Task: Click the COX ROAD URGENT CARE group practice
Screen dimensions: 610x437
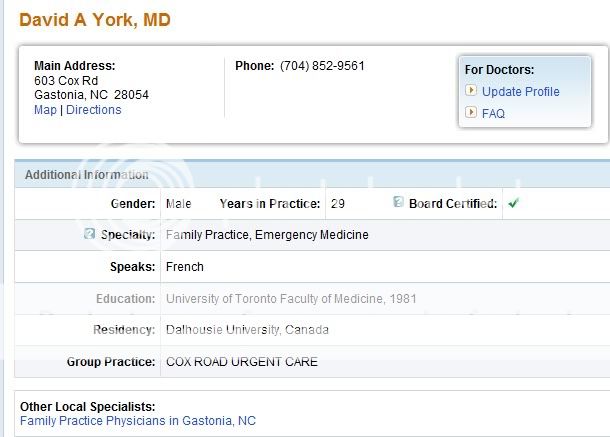Action: tap(241, 362)
